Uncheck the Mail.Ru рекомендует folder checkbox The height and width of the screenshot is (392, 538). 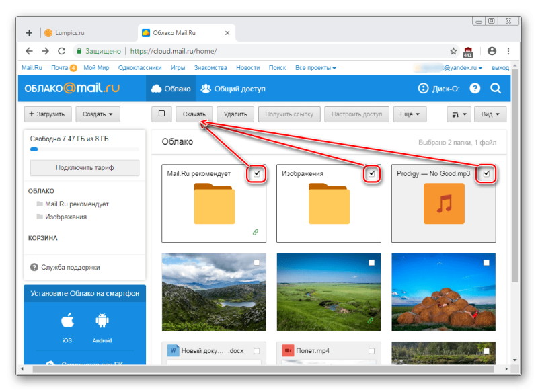coord(257,173)
